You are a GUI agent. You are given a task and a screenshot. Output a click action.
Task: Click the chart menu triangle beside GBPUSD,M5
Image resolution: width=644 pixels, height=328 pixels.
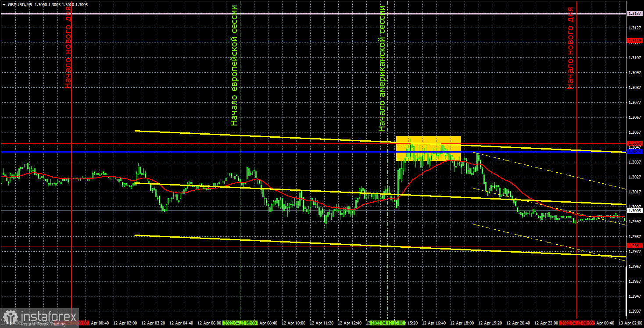(4, 4)
